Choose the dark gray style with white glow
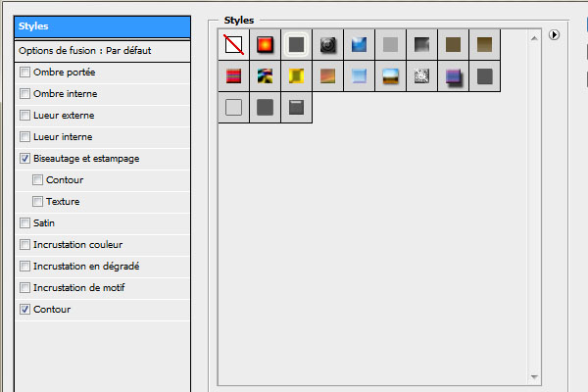The width and height of the screenshot is (588, 392). (x=296, y=45)
